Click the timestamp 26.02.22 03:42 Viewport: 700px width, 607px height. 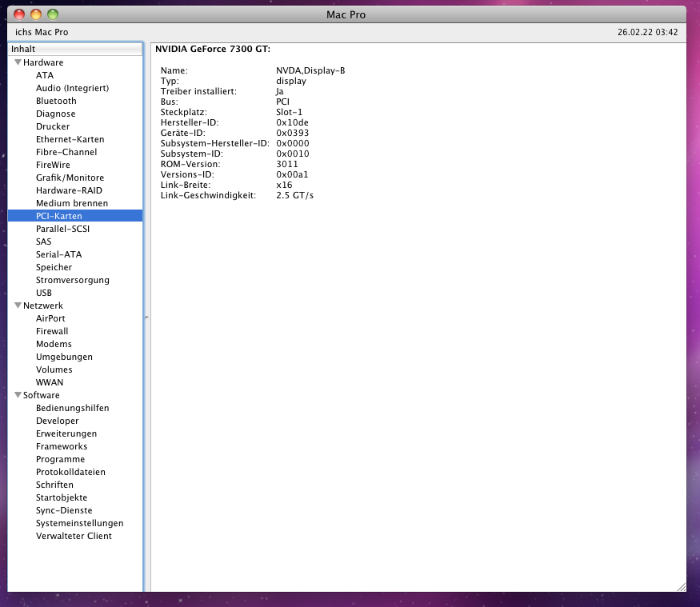(x=647, y=32)
